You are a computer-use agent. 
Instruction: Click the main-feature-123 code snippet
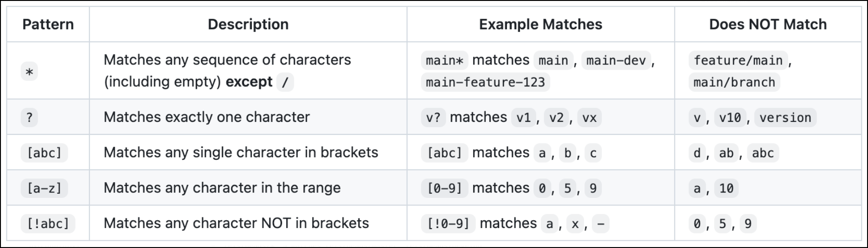click(x=485, y=83)
